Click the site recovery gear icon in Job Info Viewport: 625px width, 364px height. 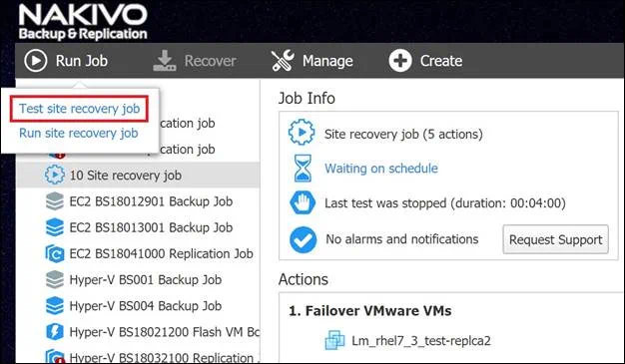coord(302,133)
